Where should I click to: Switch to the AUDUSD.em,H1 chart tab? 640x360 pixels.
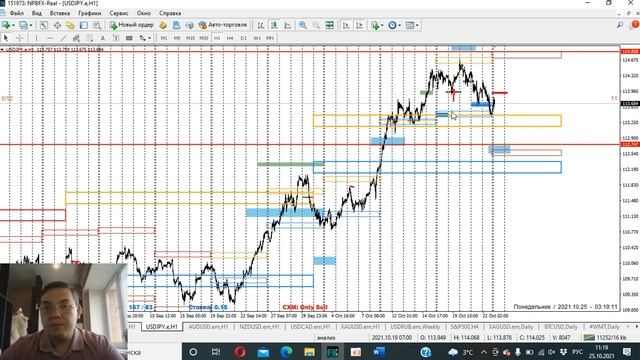pos(208,327)
